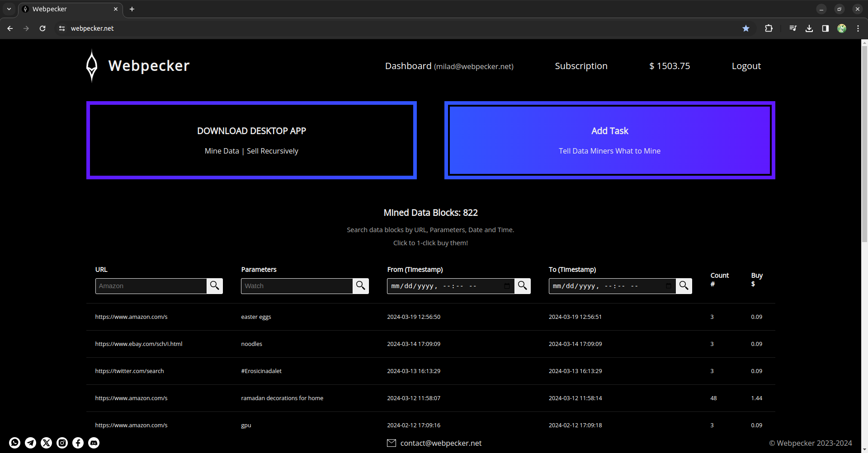Click the page vertical scrollbar
The image size is (868, 453).
(x=864, y=145)
